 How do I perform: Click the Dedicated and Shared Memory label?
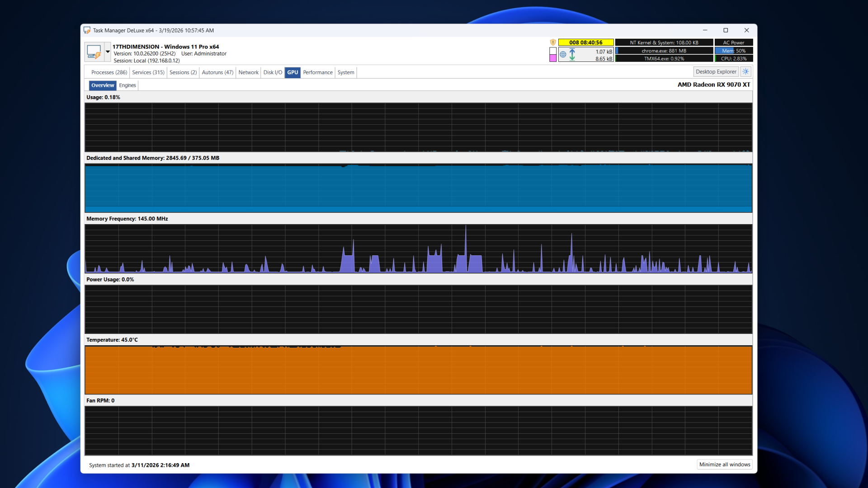coord(153,158)
